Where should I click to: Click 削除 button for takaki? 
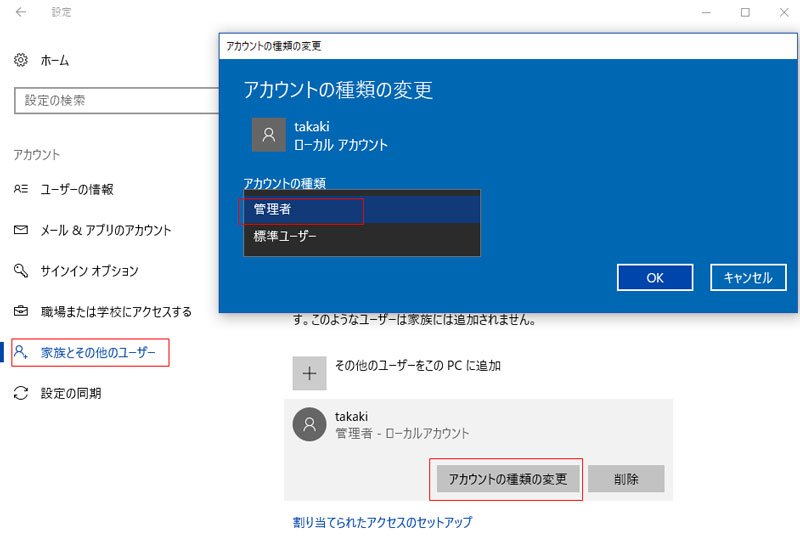pos(626,479)
